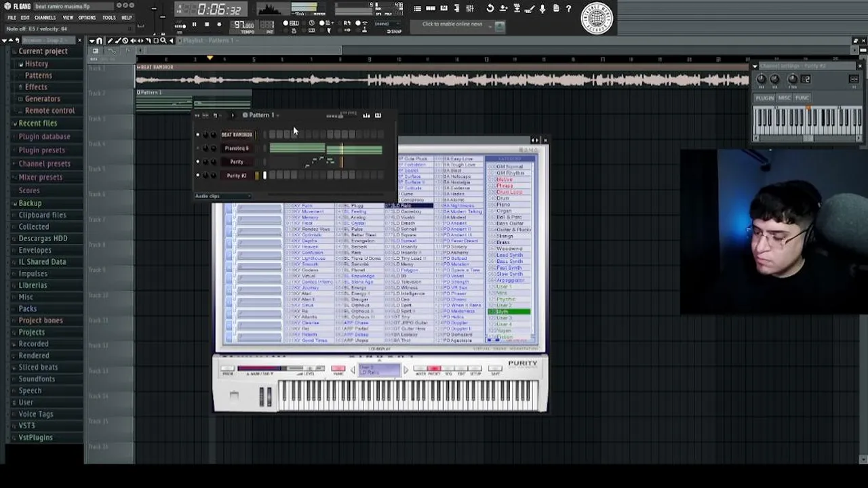Image resolution: width=868 pixels, height=488 pixels.
Task: Click the tempo value display
Action: pyautogui.click(x=243, y=25)
